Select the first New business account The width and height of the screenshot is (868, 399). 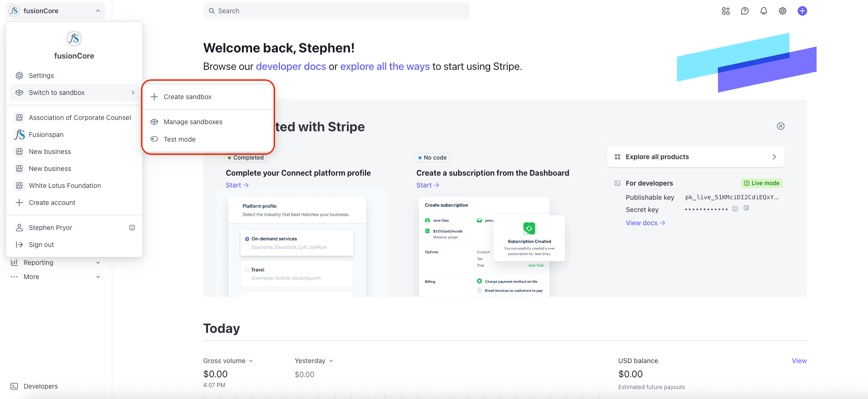(x=74, y=152)
